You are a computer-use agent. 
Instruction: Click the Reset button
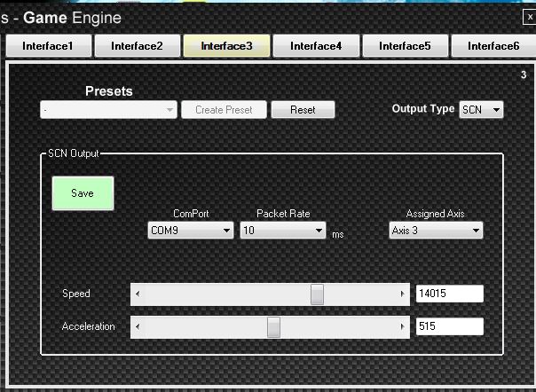303,110
